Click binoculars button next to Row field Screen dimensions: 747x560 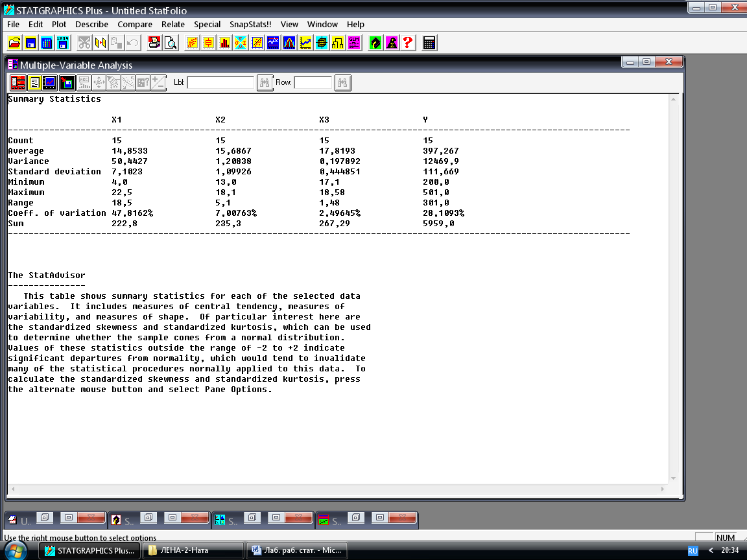point(342,83)
